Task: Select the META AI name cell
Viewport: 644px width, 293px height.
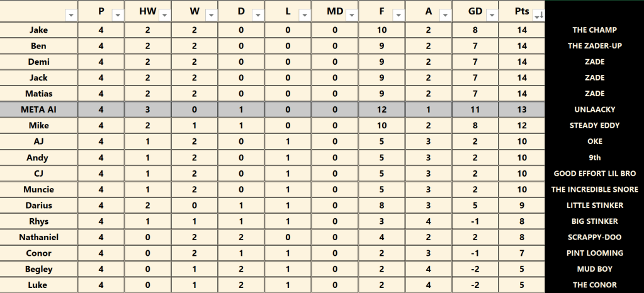Action: 39,109
